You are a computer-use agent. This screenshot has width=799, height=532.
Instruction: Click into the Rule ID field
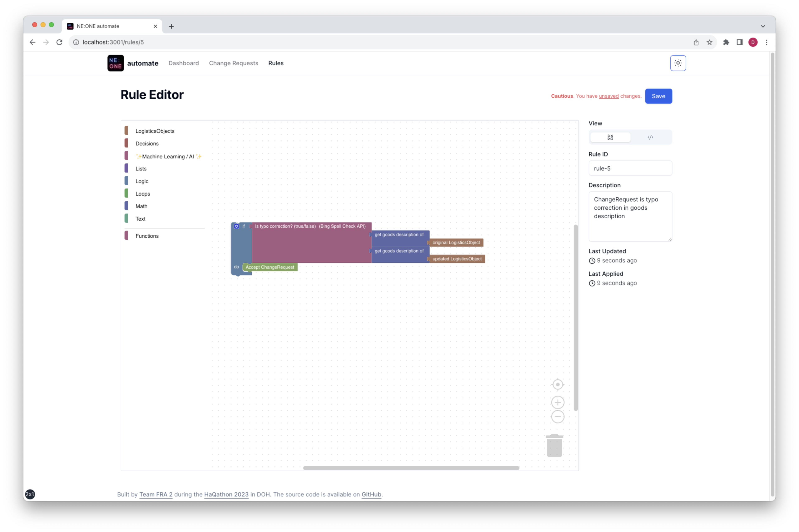click(630, 168)
